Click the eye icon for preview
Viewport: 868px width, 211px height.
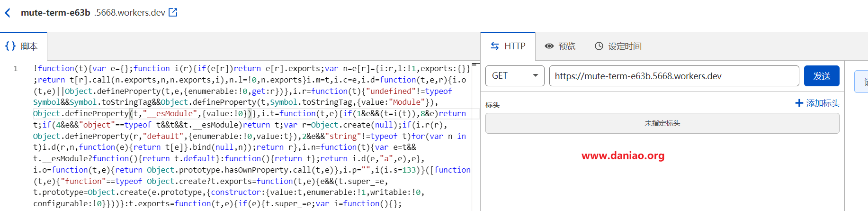[x=549, y=46]
